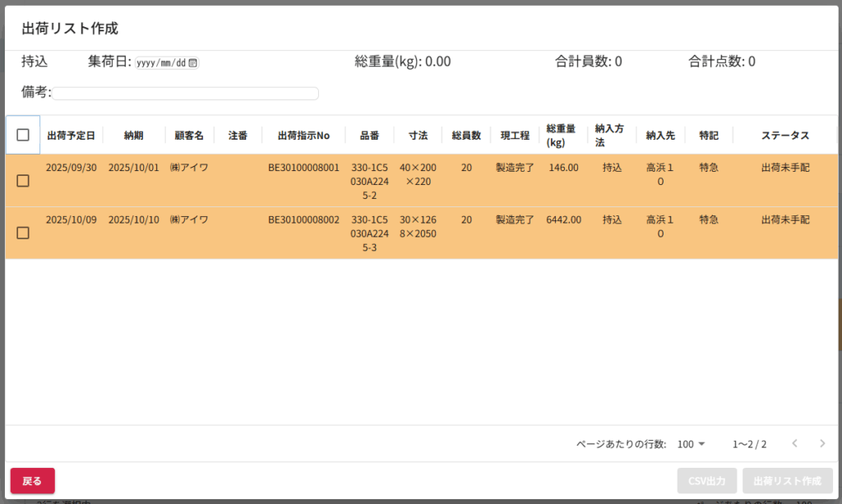Go to next page arrow
Screen dimensions: 842x504
[x=822, y=444]
